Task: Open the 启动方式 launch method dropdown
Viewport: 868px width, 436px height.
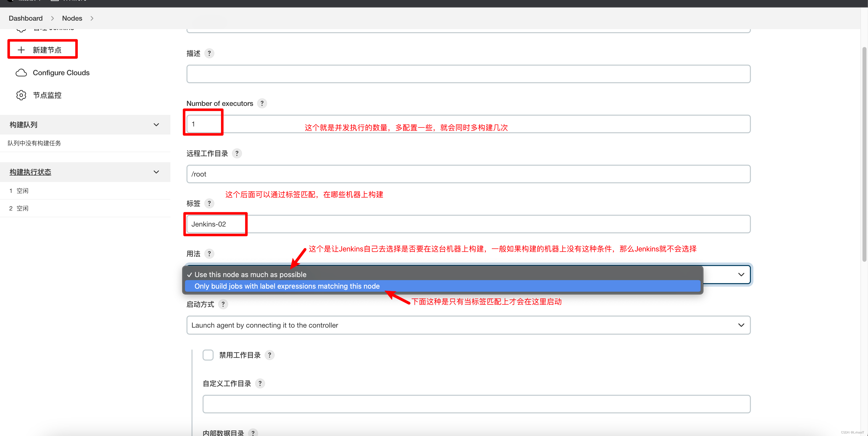Action: (468, 325)
